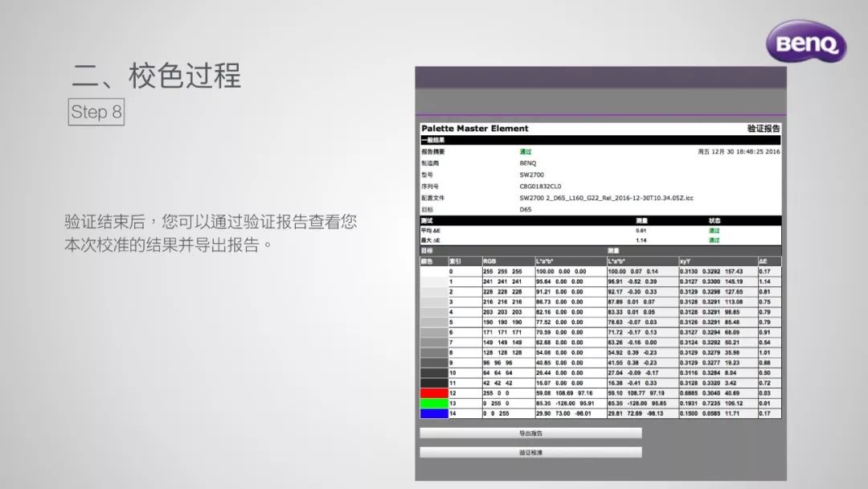This screenshot has width=868, height=489.
Task: Click the L*a*b* column header
Action: [x=544, y=261]
